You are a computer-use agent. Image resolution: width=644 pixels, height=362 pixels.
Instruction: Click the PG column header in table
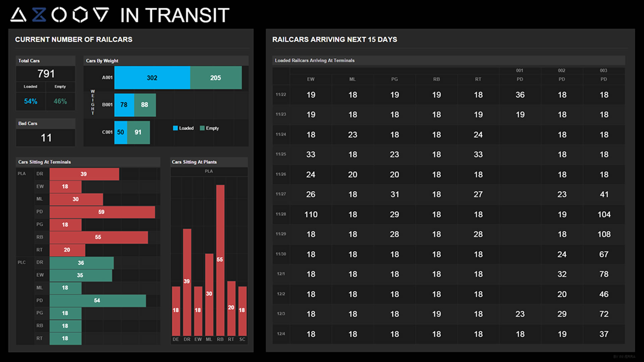(x=394, y=79)
